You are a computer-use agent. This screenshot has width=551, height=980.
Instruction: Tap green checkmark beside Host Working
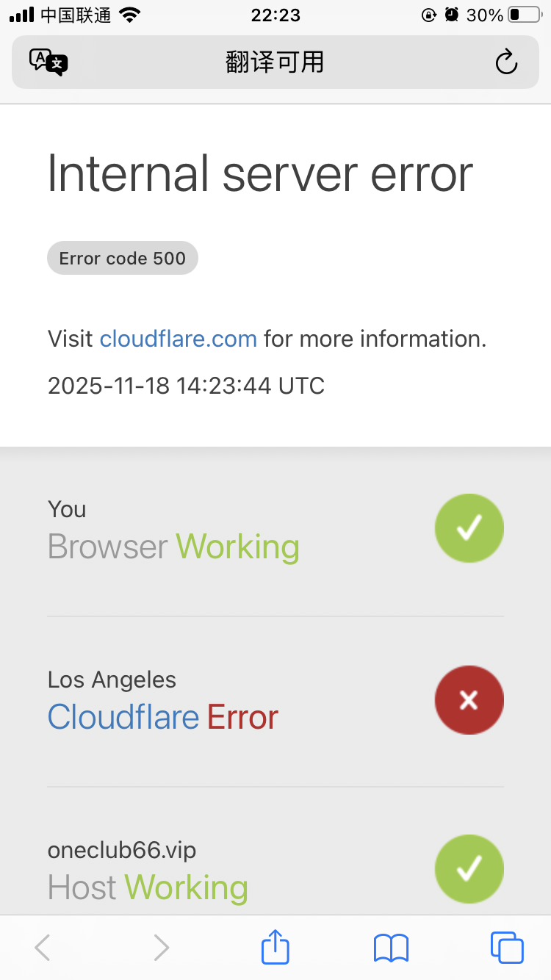click(469, 869)
